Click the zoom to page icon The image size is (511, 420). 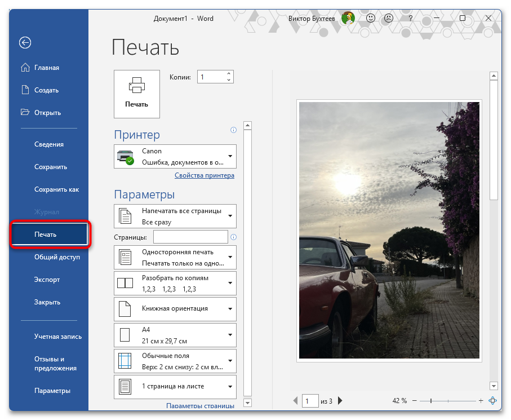click(492, 401)
